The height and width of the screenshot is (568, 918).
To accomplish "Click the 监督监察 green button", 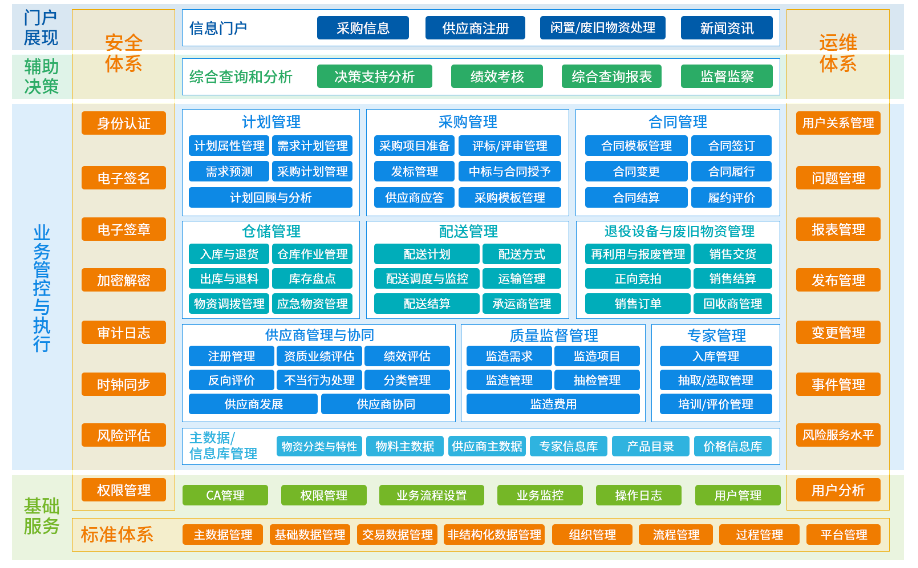I will click(726, 77).
